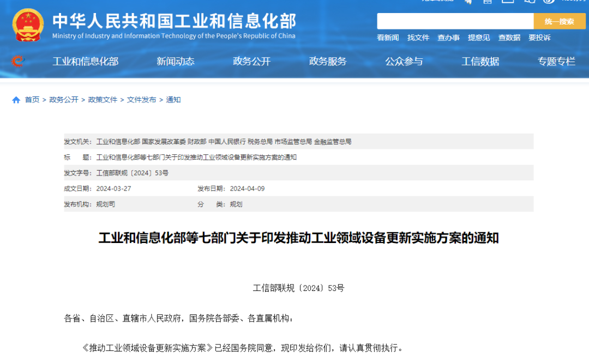This screenshot has height=364, width=589.
Task: Click the 要投诉 complaint link
Action: (539, 38)
